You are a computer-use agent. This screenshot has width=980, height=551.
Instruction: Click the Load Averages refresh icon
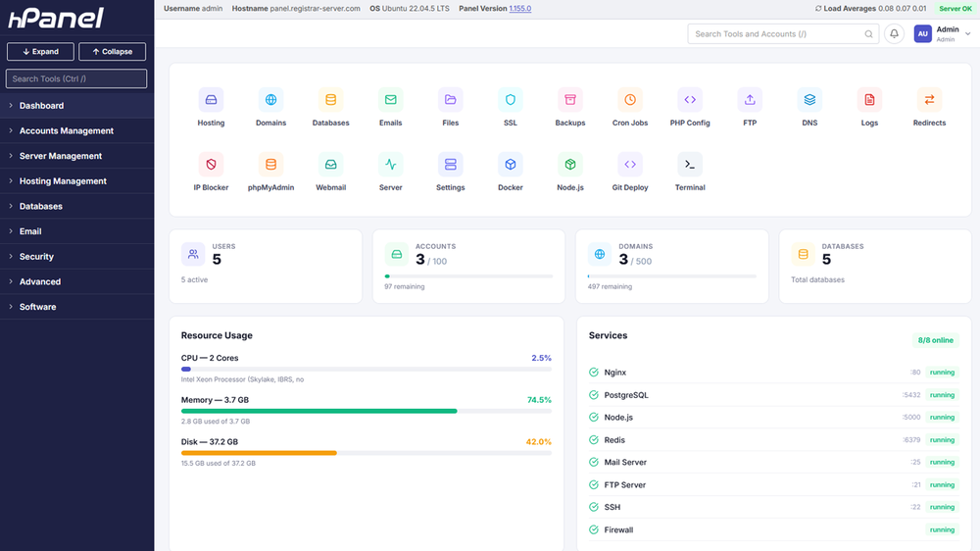(818, 9)
